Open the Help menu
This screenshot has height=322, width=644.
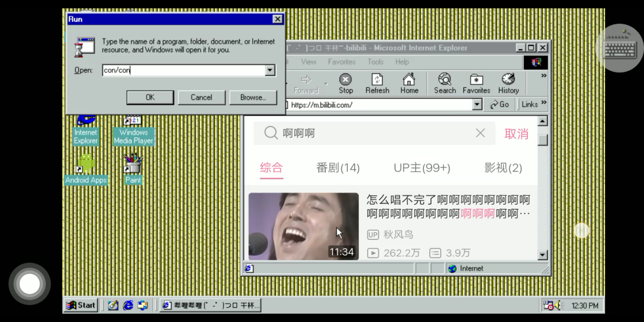tap(402, 62)
